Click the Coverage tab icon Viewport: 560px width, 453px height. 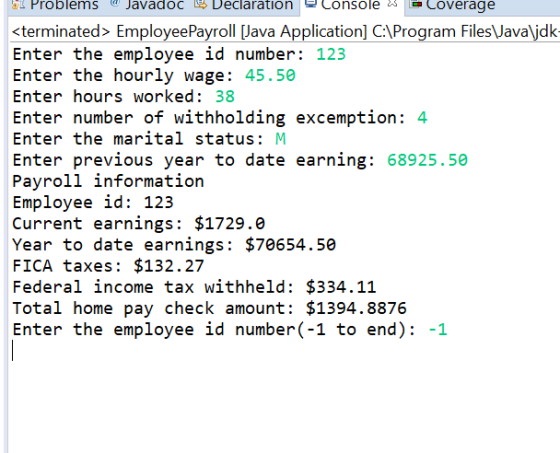416,4
